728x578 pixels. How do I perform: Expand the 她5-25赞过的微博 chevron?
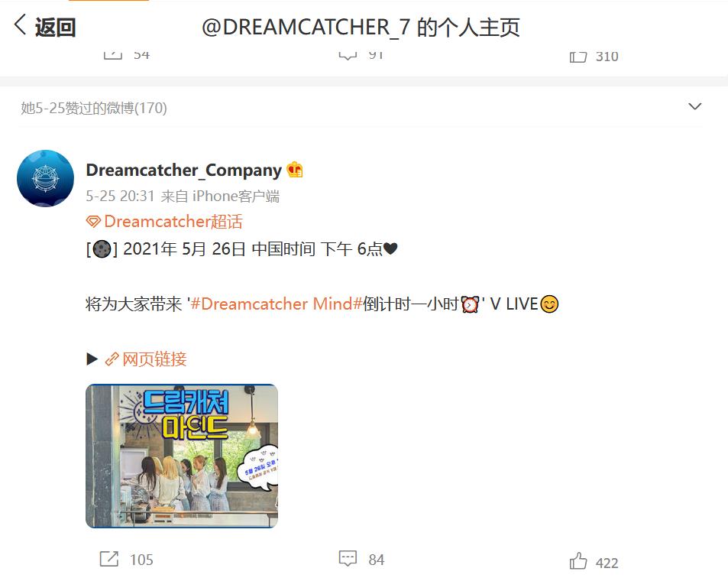[694, 107]
